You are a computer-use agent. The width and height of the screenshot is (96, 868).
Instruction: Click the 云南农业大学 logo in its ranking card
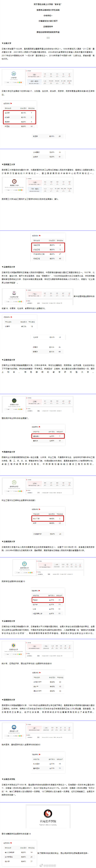14,401
